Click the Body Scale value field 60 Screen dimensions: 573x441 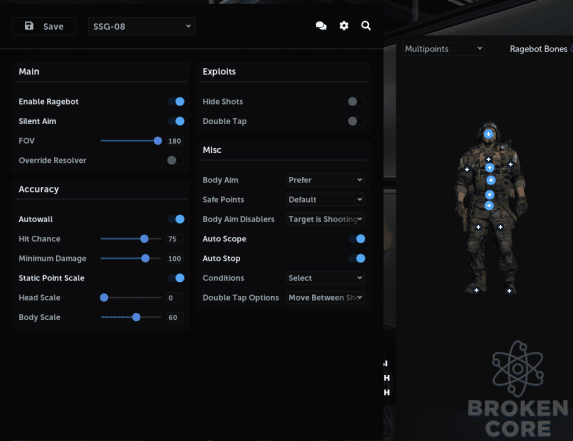[175, 318]
